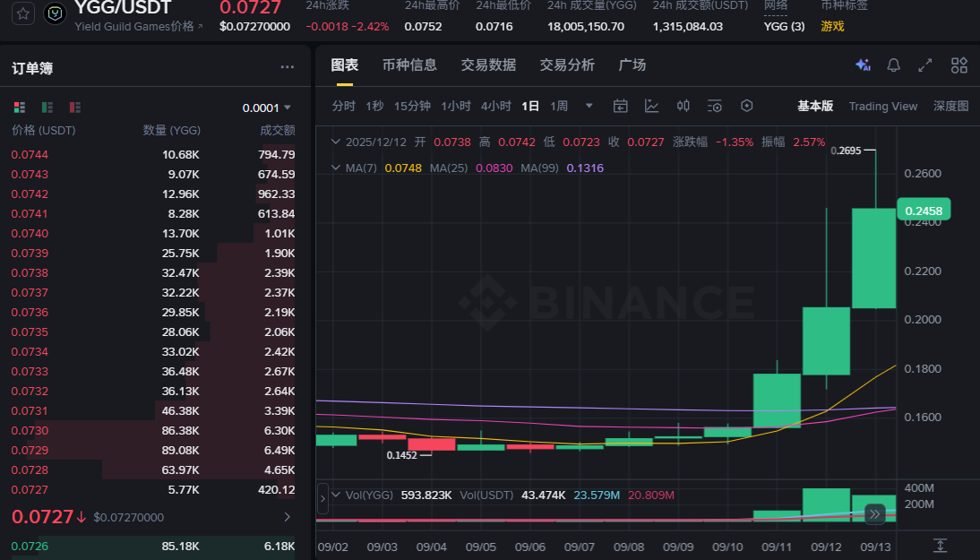This screenshot has height=560, width=980.
Task: Open the calendar date range picker icon
Action: (x=620, y=107)
